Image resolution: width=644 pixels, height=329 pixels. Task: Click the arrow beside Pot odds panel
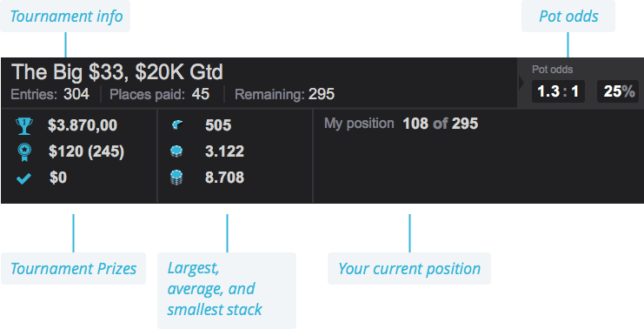click(521, 82)
